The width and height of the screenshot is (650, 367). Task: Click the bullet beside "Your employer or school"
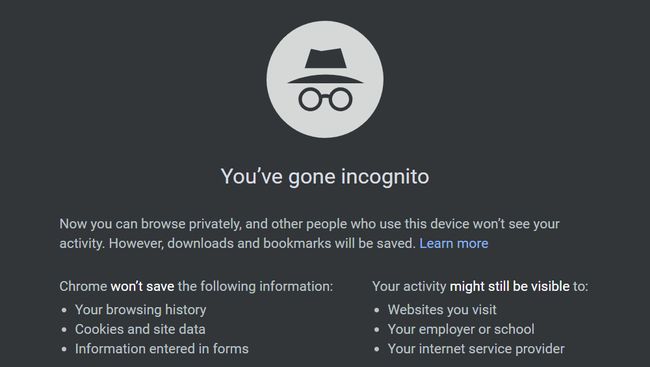[x=376, y=330]
